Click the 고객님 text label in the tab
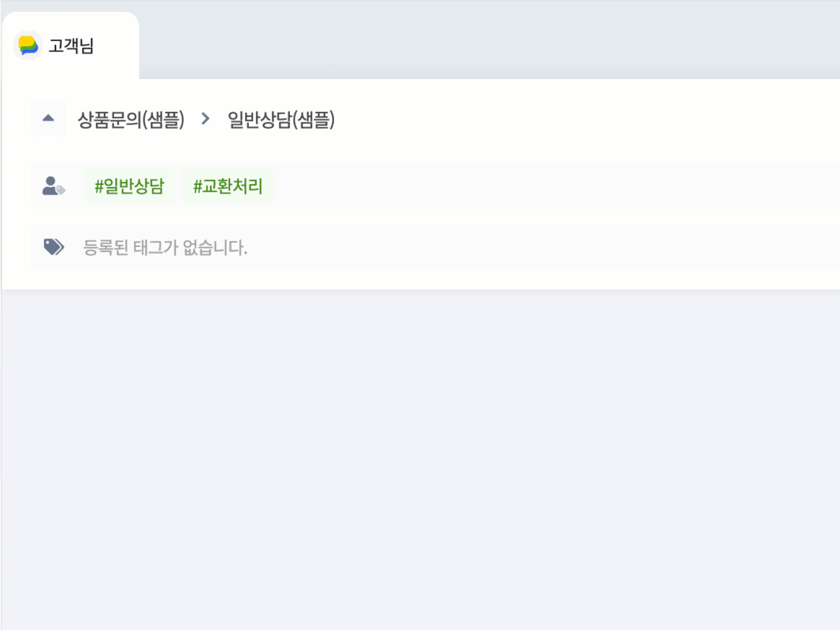Screen dimensions: 840x630 tap(71, 45)
